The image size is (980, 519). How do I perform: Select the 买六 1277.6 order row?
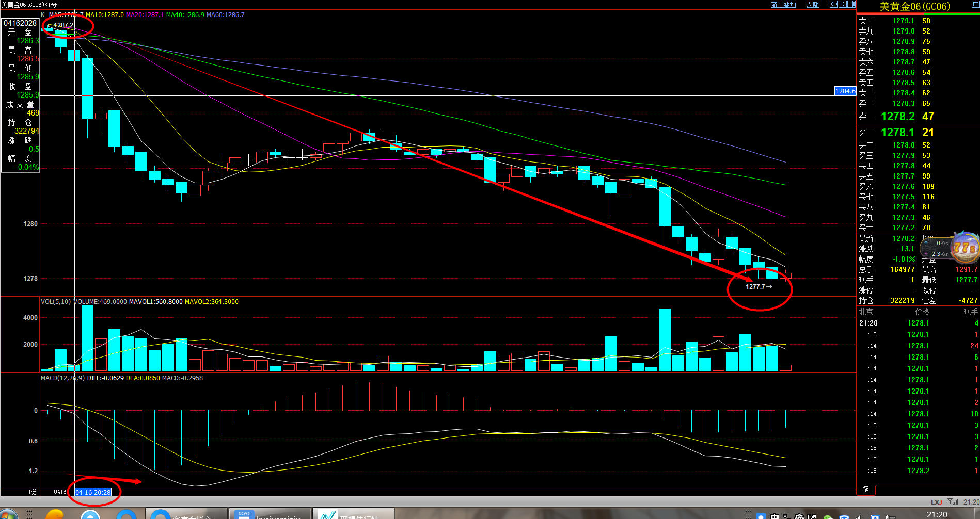click(918, 187)
